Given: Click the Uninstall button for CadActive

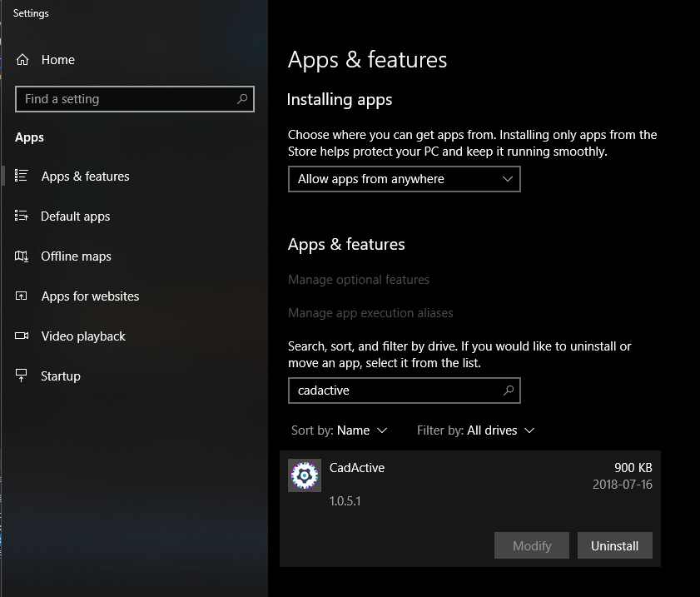Looking at the screenshot, I should 615,545.
